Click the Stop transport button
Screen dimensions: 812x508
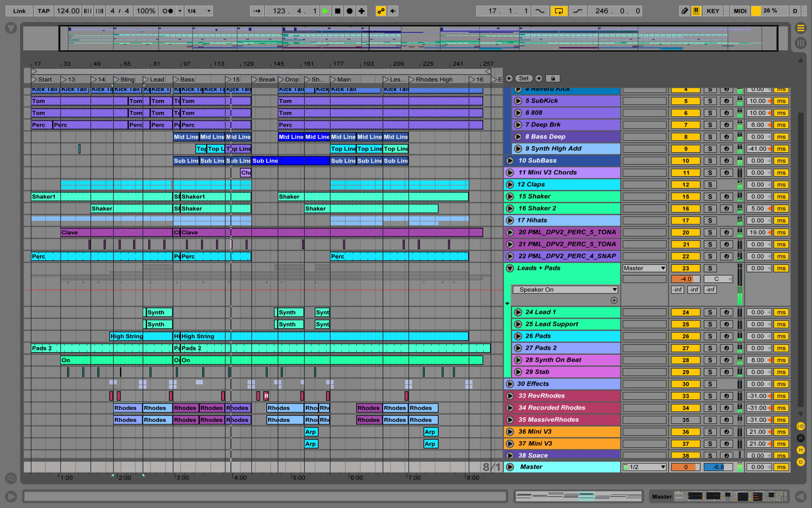(338, 11)
